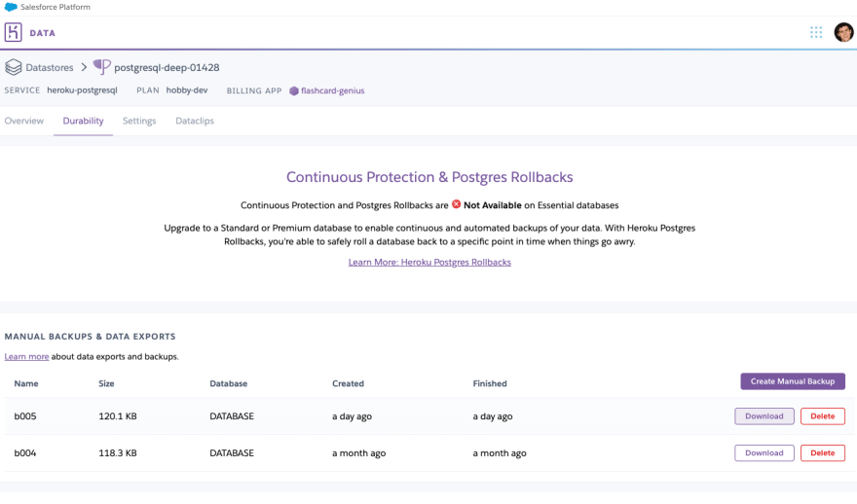Viewport: 857px width, 504px height.
Task: Select the Durability tab
Action: [x=83, y=121]
